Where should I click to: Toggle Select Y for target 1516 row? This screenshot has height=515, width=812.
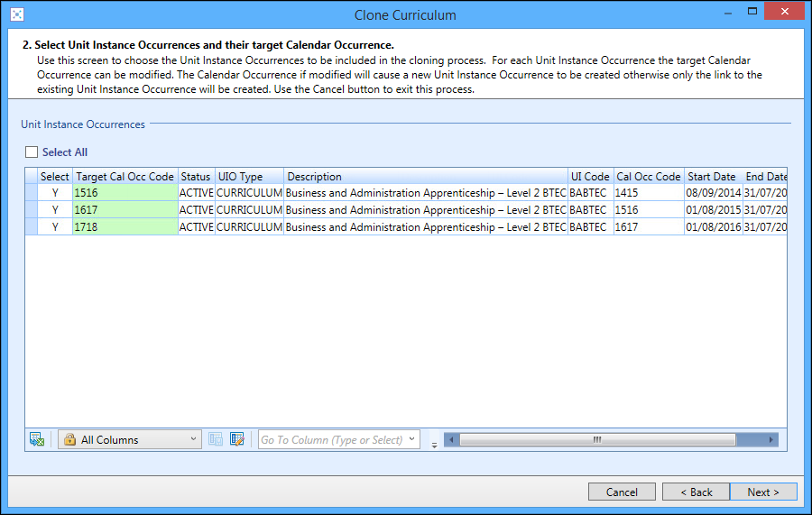click(x=55, y=192)
